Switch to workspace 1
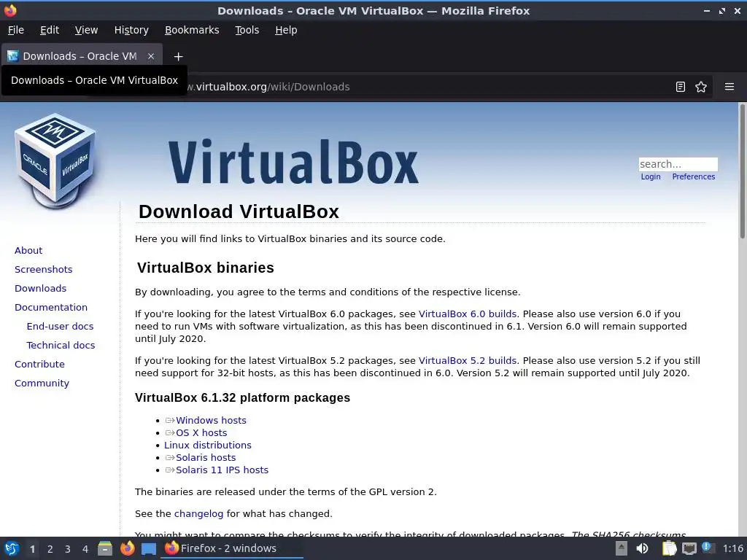Screen dimensions: 747x560 [x=32, y=549]
